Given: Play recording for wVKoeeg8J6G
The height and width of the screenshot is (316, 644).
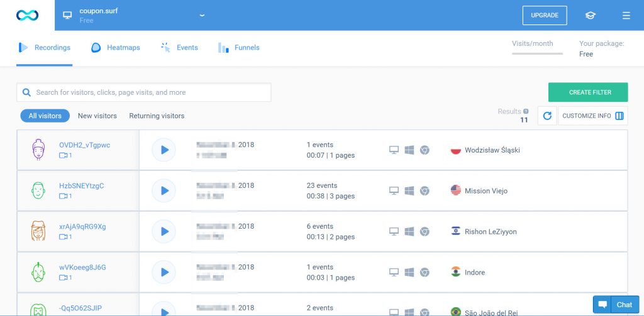Looking at the screenshot, I should point(164,272).
